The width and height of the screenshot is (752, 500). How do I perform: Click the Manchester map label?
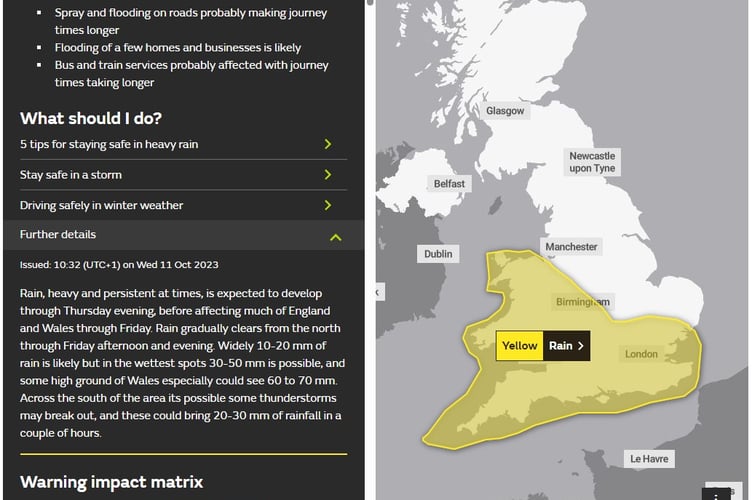571,246
